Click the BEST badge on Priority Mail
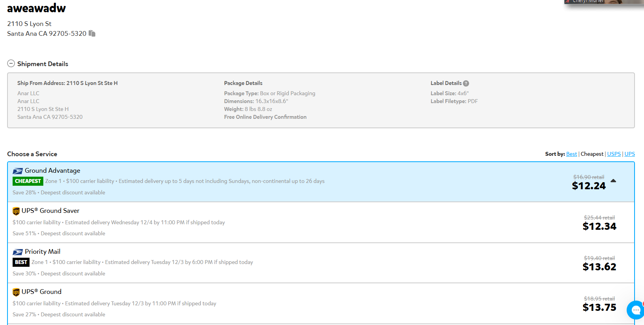The image size is (644, 325). 21,262
